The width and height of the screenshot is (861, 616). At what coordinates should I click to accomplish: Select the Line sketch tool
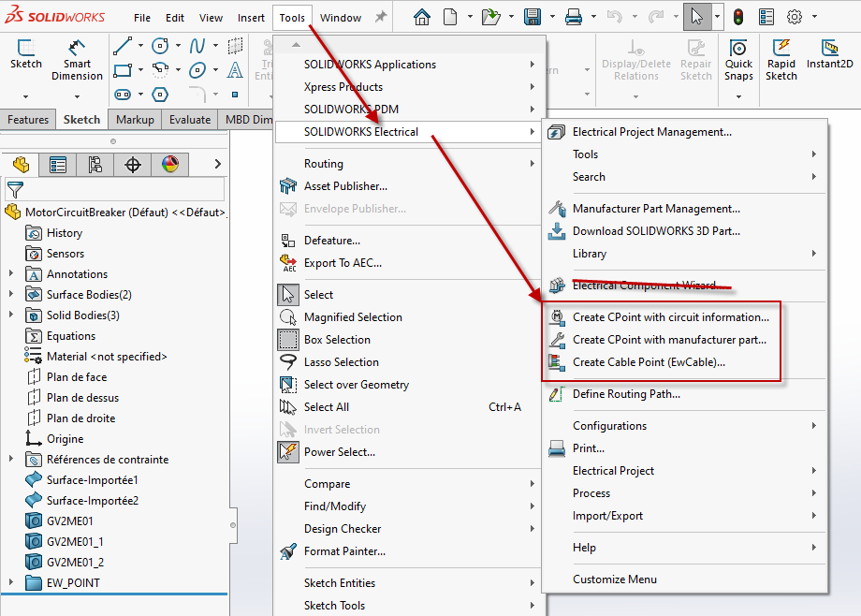(x=123, y=46)
